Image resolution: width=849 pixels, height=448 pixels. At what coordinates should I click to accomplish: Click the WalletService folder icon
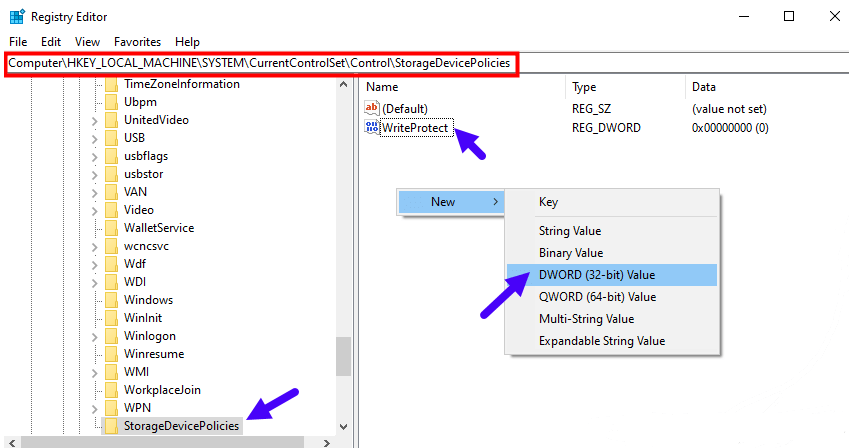(x=111, y=228)
